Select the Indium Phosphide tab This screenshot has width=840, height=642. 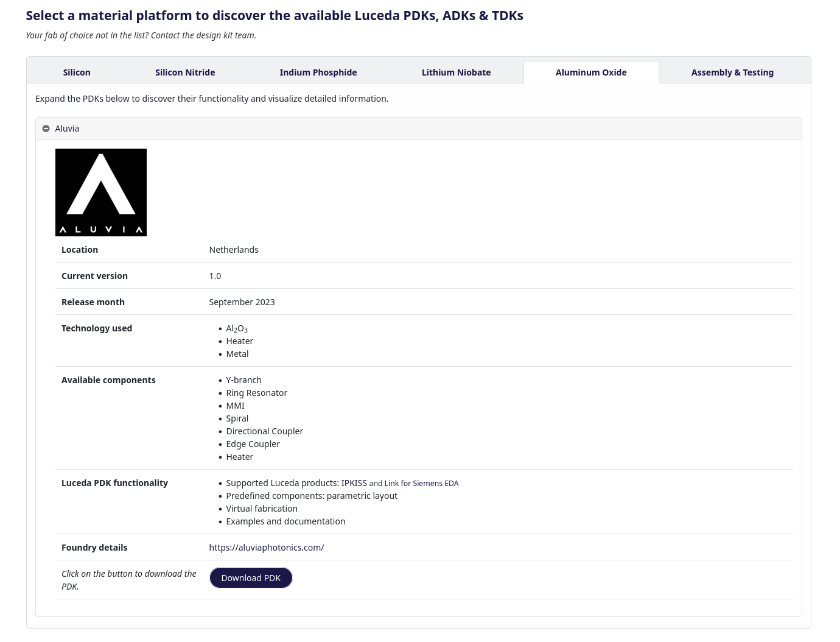coord(318,72)
